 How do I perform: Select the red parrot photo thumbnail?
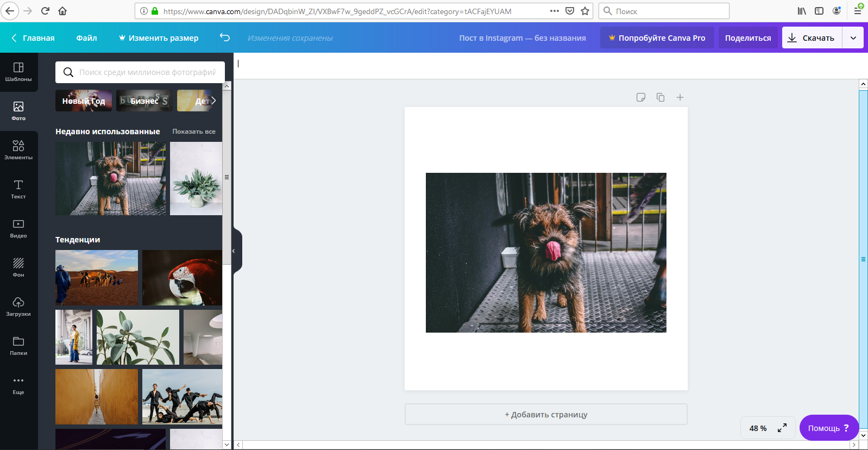point(182,278)
